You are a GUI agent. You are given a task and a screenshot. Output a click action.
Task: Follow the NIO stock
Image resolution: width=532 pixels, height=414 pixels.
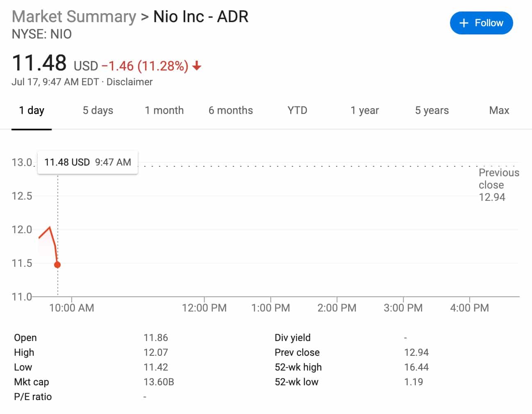pyautogui.click(x=481, y=23)
